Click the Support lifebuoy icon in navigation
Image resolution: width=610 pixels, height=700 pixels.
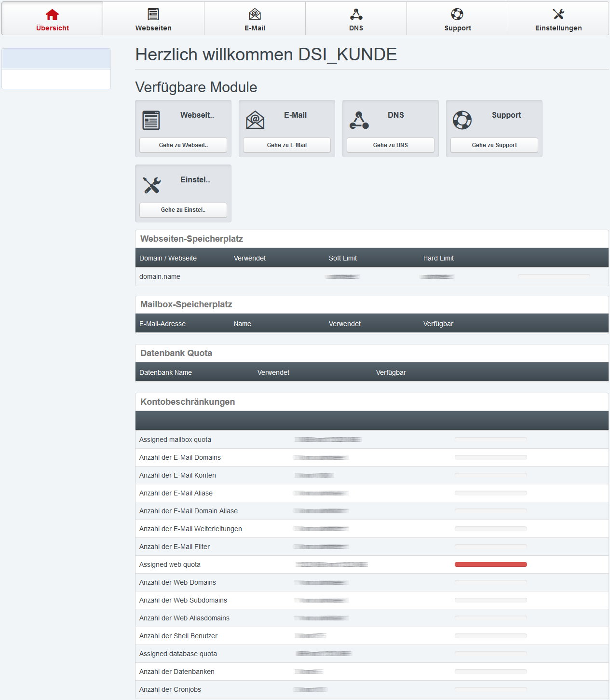coord(457,14)
